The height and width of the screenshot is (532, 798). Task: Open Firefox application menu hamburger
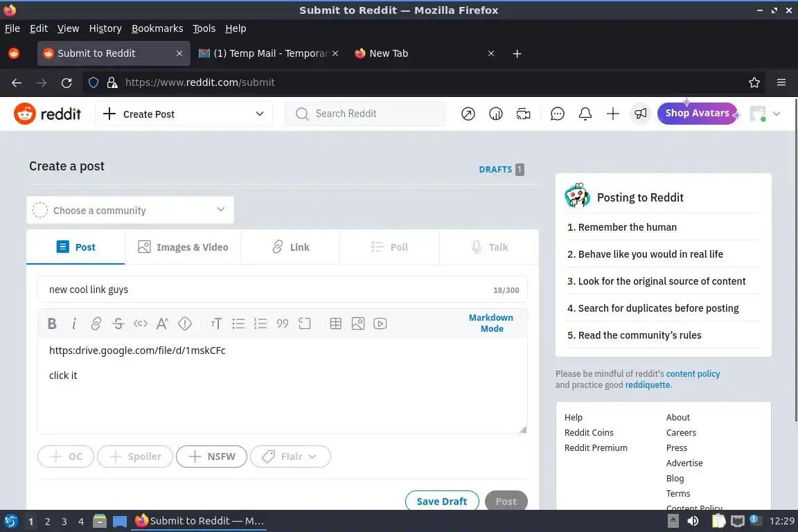point(781,82)
